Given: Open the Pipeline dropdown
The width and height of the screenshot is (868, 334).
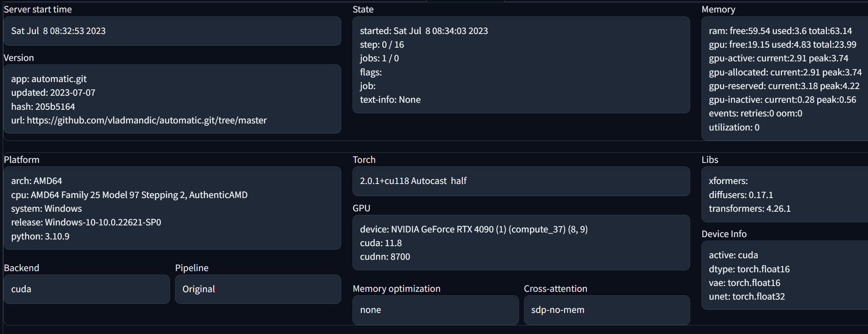Looking at the screenshot, I should tap(258, 289).
